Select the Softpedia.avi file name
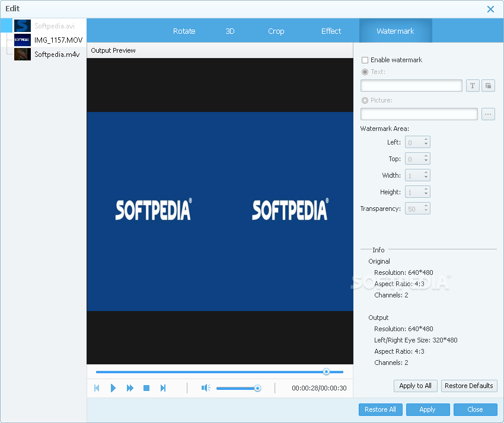The image size is (504, 423). click(x=55, y=26)
